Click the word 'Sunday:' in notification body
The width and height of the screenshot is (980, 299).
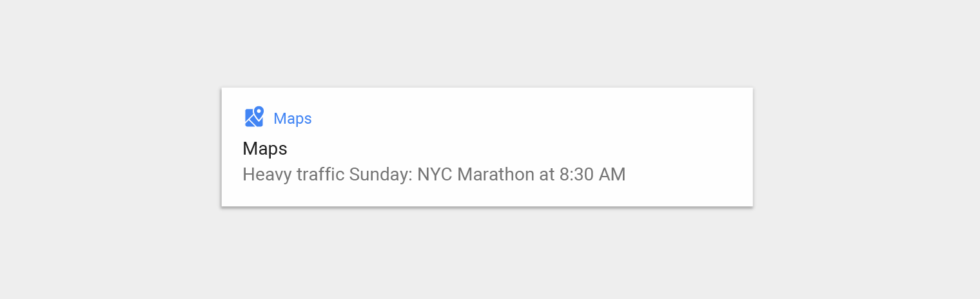tap(380, 175)
